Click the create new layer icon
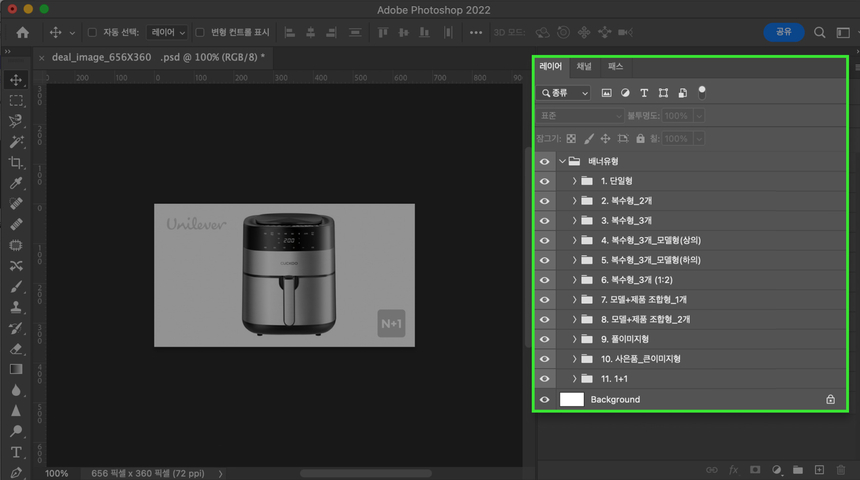Screen dimensions: 860x480 [819, 469]
